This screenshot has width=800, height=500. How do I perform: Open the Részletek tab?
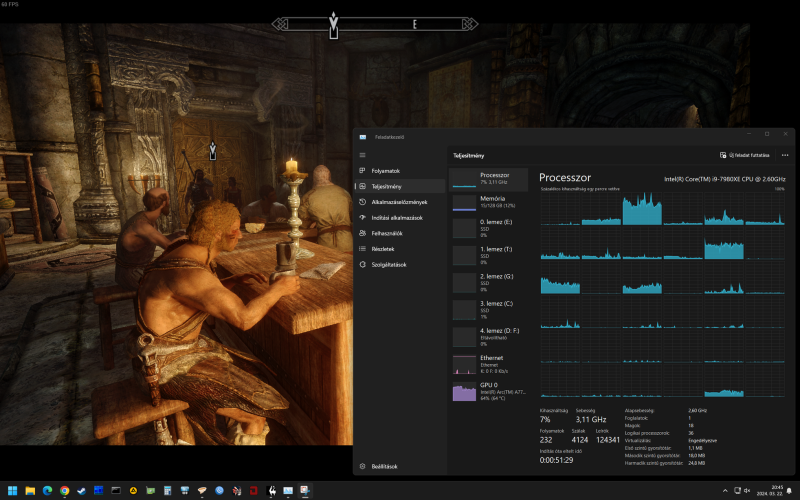point(401,249)
